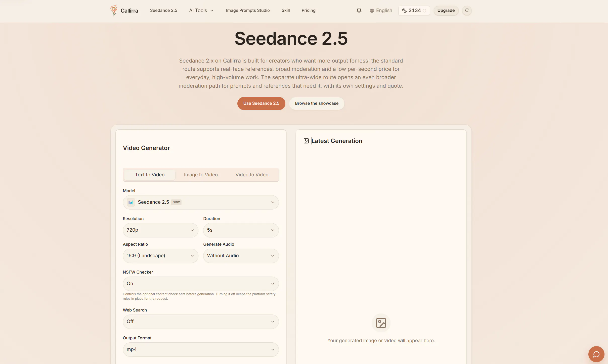
Task: Open Image Prompts Studio nav link
Action: click(248, 11)
